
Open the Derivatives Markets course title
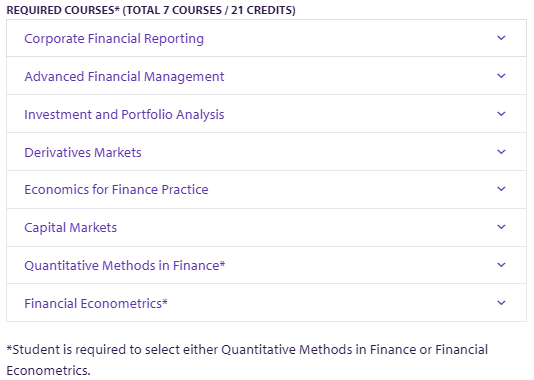[83, 153]
